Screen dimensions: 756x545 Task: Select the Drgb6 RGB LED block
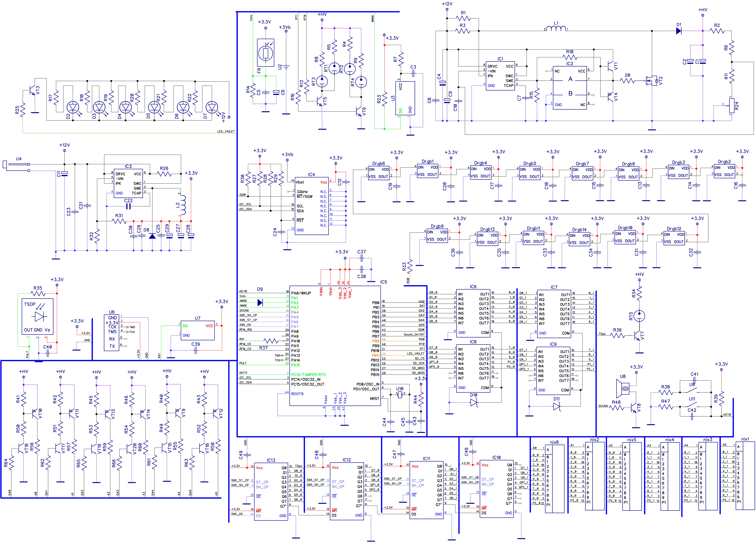click(x=379, y=173)
